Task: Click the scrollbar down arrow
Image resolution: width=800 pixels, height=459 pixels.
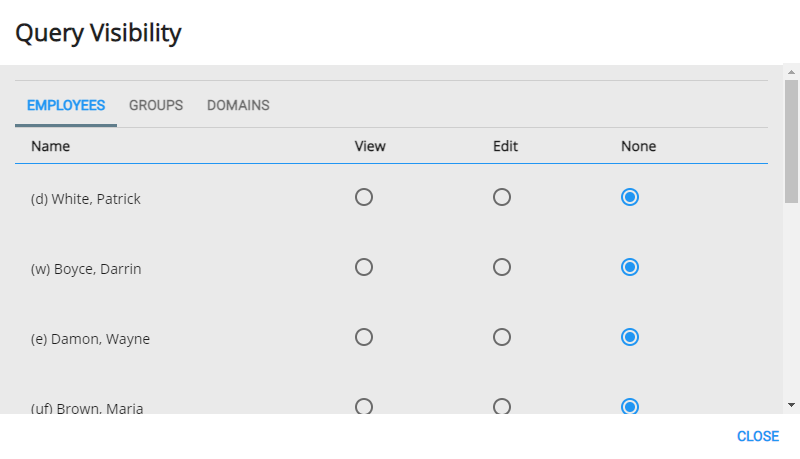Action: coord(791,405)
